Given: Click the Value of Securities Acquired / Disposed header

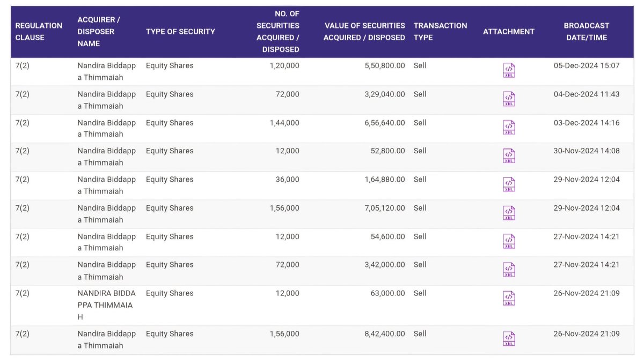Looking at the screenshot, I should click(x=365, y=32).
